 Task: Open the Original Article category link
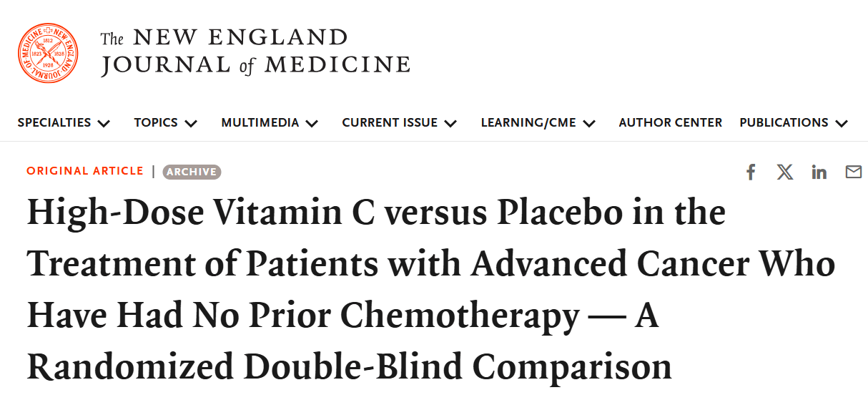[85, 171]
